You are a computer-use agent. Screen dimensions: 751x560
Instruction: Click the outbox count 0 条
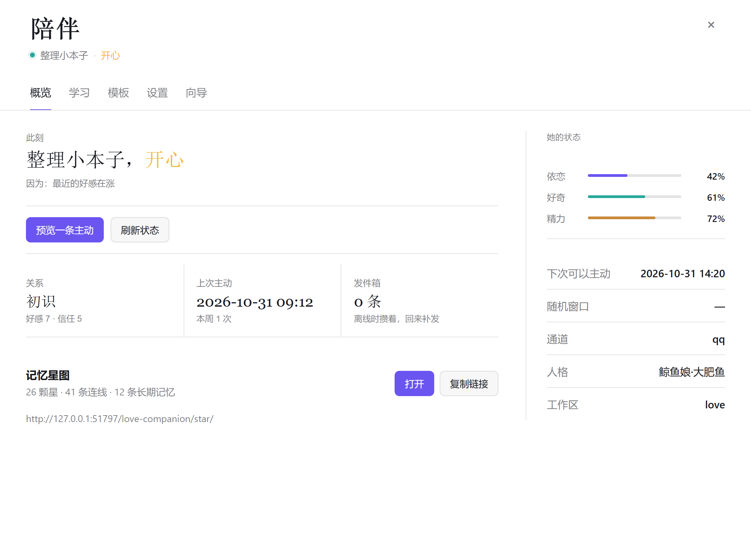pyautogui.click(x=368, y=302)
